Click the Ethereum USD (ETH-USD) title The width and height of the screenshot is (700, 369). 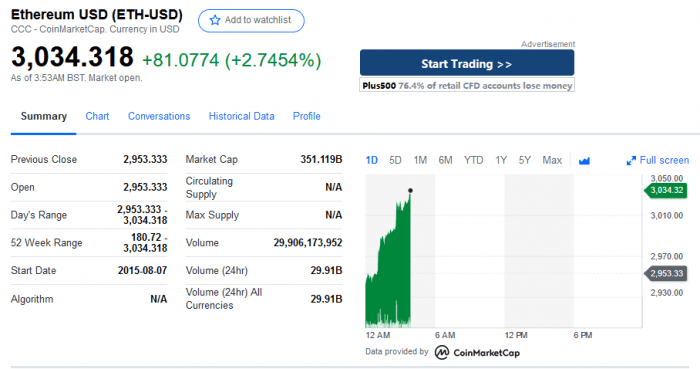pyautogui.click(x=97, y=14)
